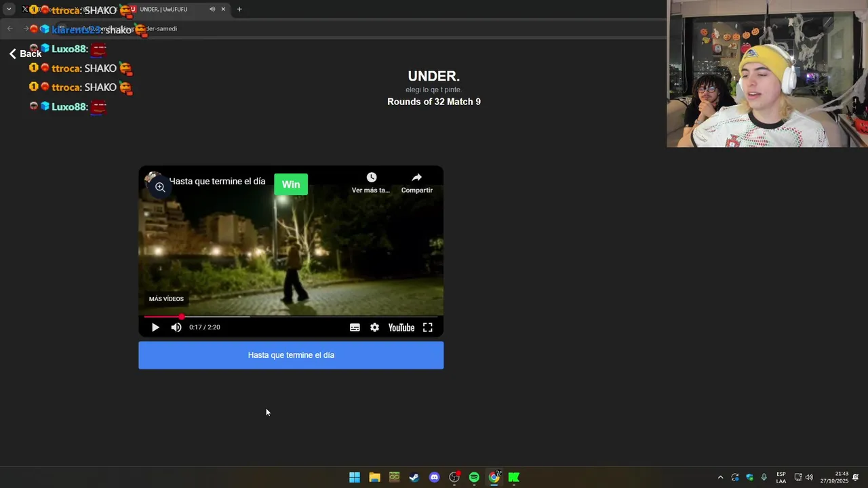Open the ESP LAA language switcher
The height and width of the screenshot is (488, 868).
click(781, 477)
